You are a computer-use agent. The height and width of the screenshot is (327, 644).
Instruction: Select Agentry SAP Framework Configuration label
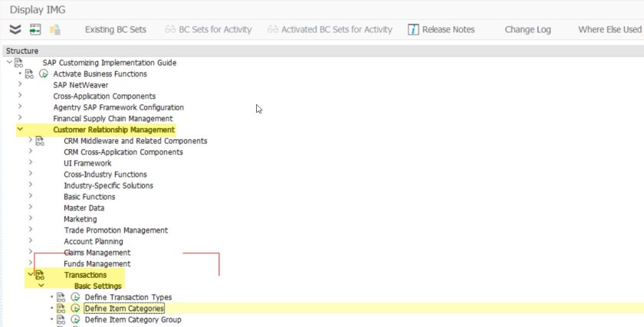(119, 107)
